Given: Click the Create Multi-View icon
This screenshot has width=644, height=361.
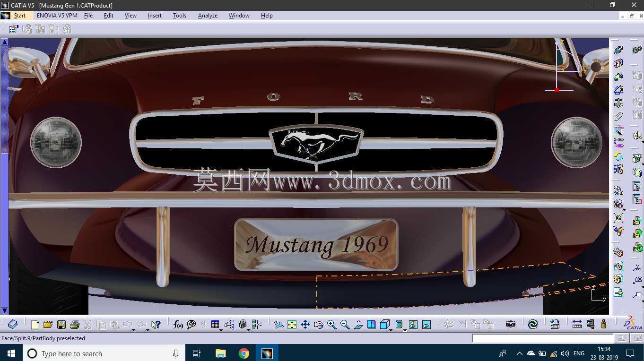Looking at the screenshot, I should tap(371, 325).
